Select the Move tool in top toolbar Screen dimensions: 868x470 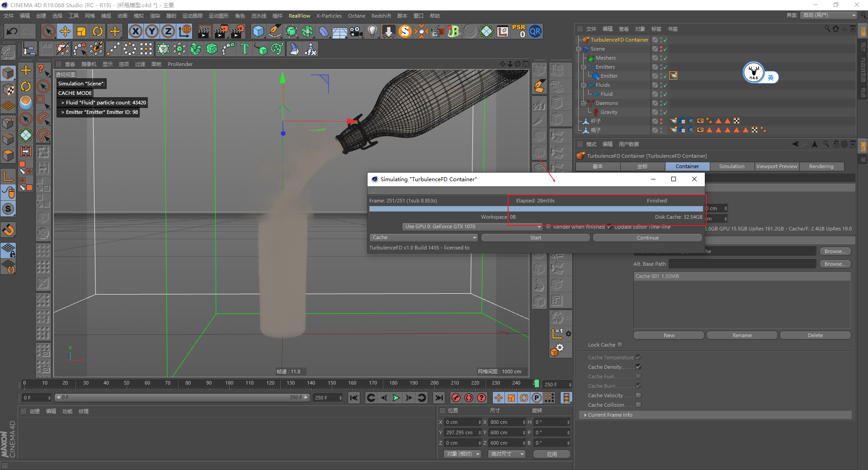[65, 32]
